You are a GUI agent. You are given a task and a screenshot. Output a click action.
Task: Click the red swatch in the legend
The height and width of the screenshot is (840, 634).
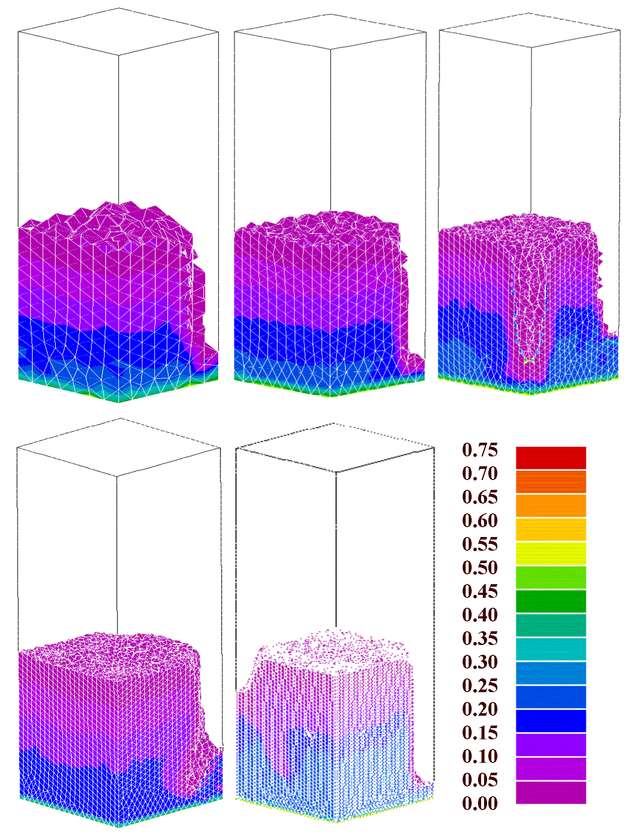(x=551, y=458)
